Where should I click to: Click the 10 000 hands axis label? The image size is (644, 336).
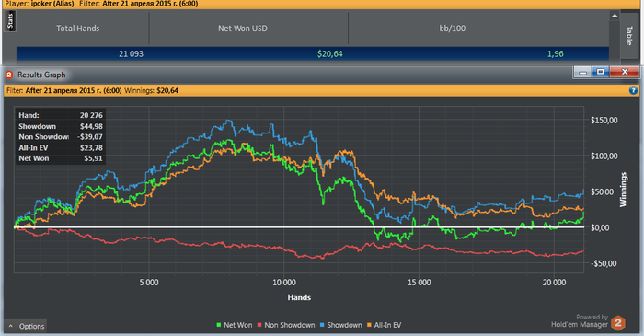tap(283, 283)
